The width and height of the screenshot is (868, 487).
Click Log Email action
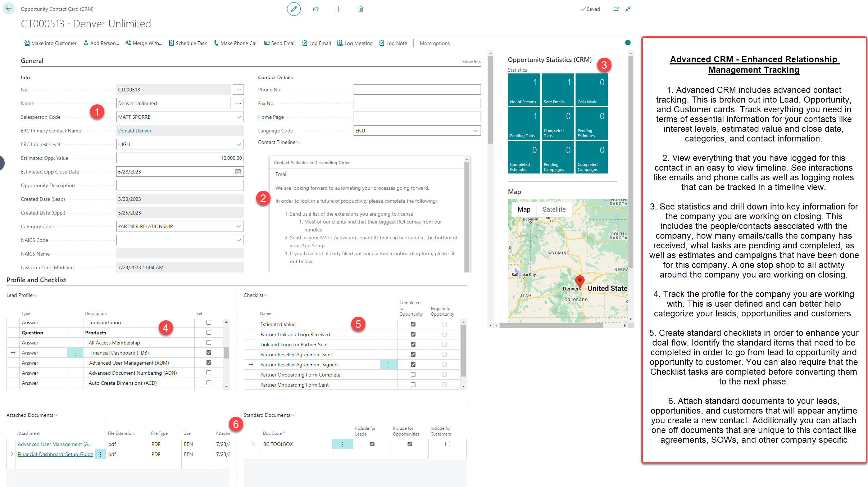tap(317, 43)
